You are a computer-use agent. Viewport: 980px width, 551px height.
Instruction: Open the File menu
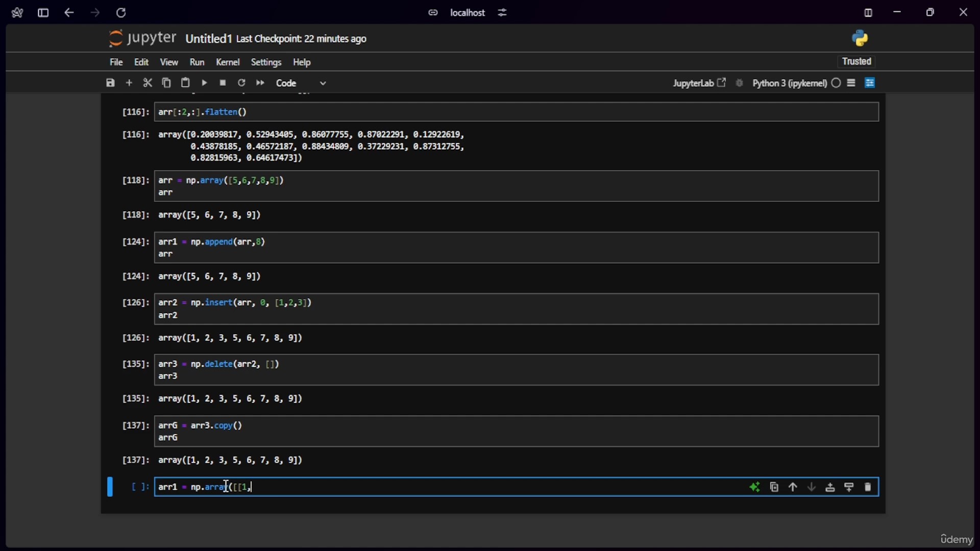pos(116,62)
